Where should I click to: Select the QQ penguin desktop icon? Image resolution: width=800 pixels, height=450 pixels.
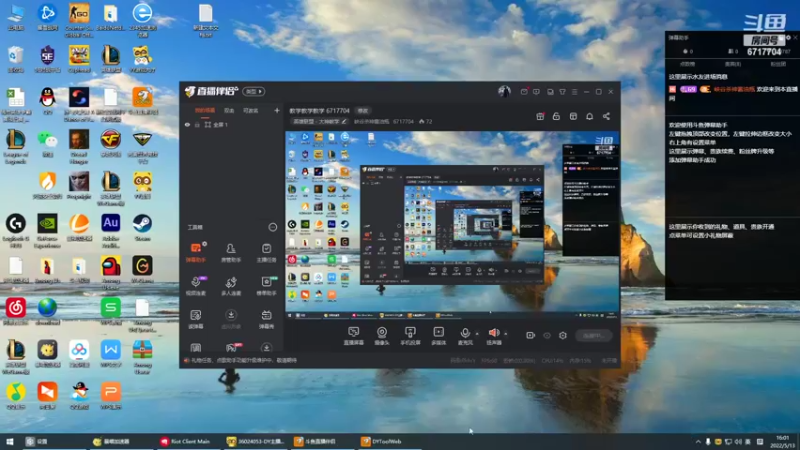pos(47,101)
